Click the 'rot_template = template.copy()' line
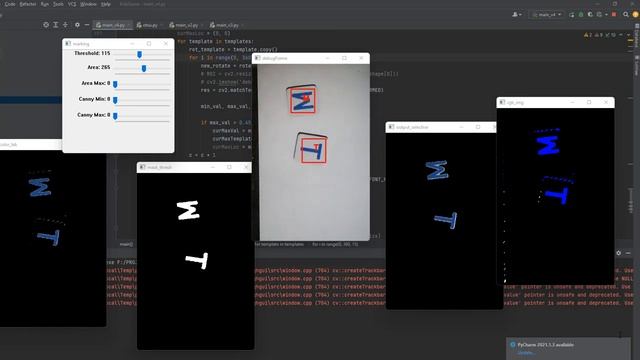 point(233,50)
